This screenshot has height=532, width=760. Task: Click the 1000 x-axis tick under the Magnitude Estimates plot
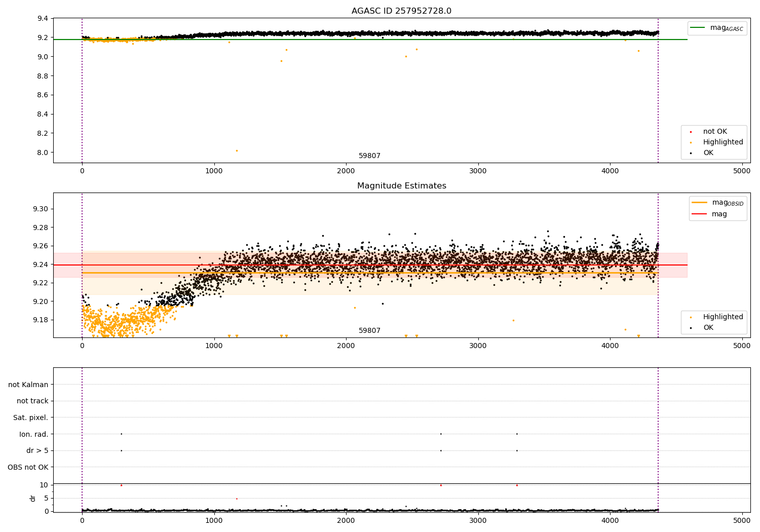tap(214, 346)
